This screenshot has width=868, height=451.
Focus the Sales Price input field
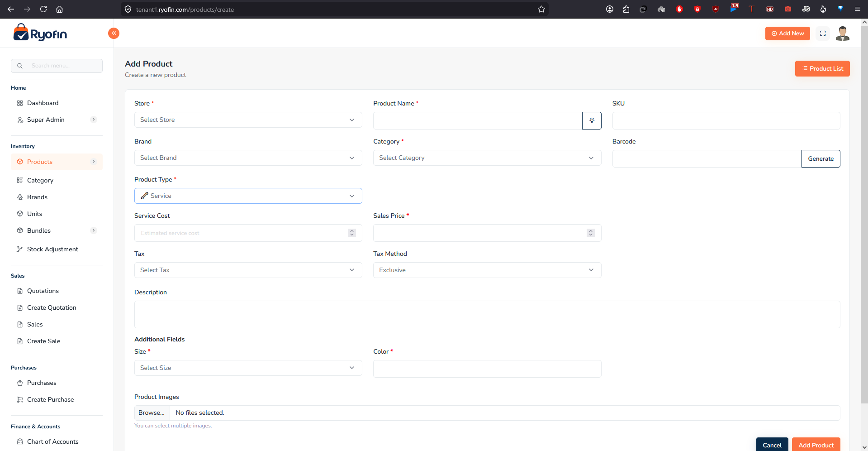(487, 233)
